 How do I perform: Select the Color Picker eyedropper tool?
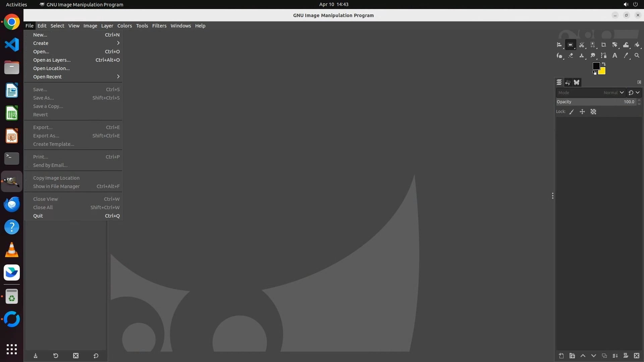[x=626, y=56]
